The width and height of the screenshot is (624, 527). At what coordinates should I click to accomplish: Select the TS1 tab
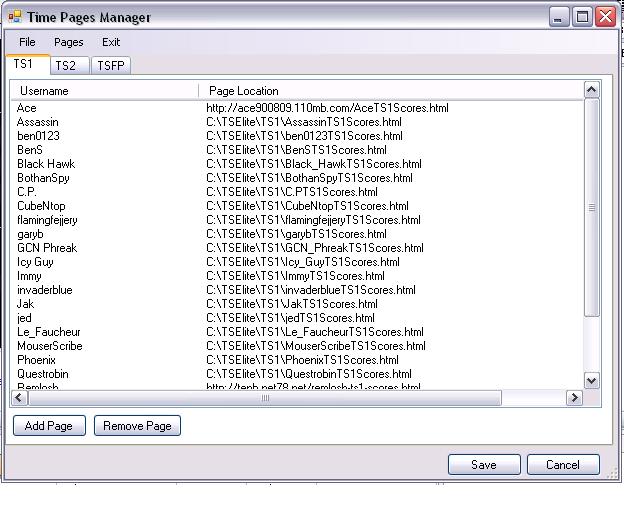[23, 64]
